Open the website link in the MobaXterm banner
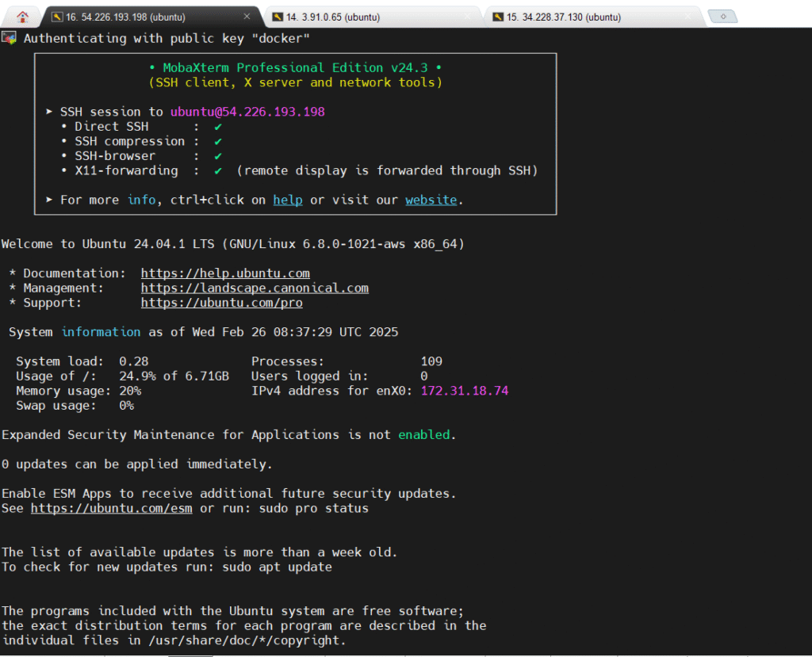 pyautogui.click(x=431, y=200)
